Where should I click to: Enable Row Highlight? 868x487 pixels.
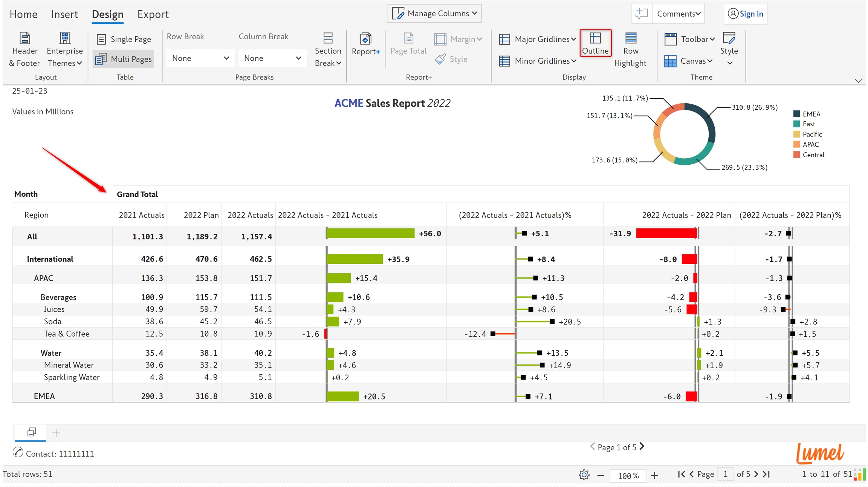[630, 50]
